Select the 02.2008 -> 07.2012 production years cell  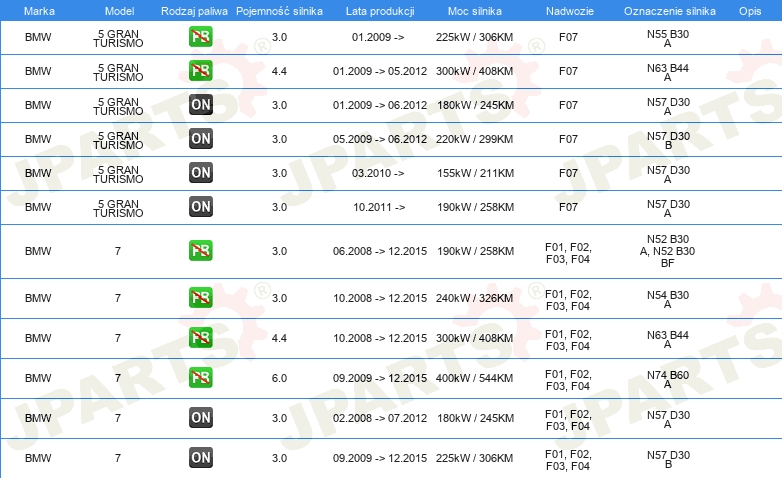point(380,418)
